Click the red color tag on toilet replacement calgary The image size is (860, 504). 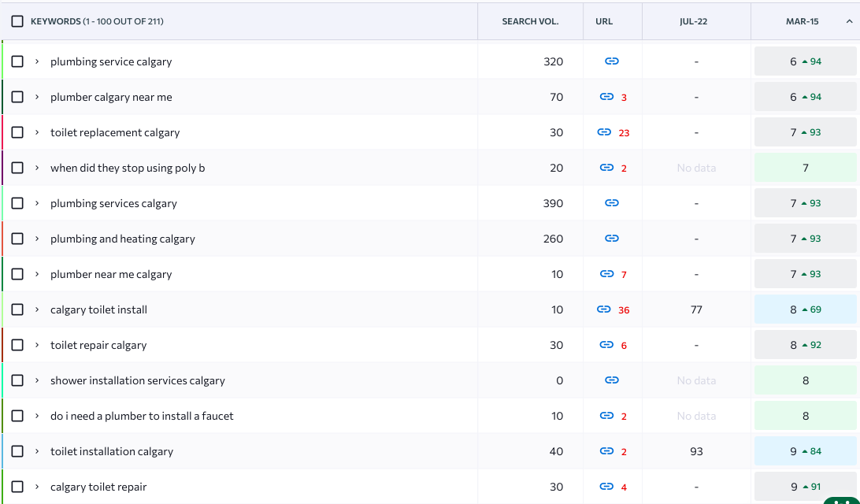(x=2, y=132)
